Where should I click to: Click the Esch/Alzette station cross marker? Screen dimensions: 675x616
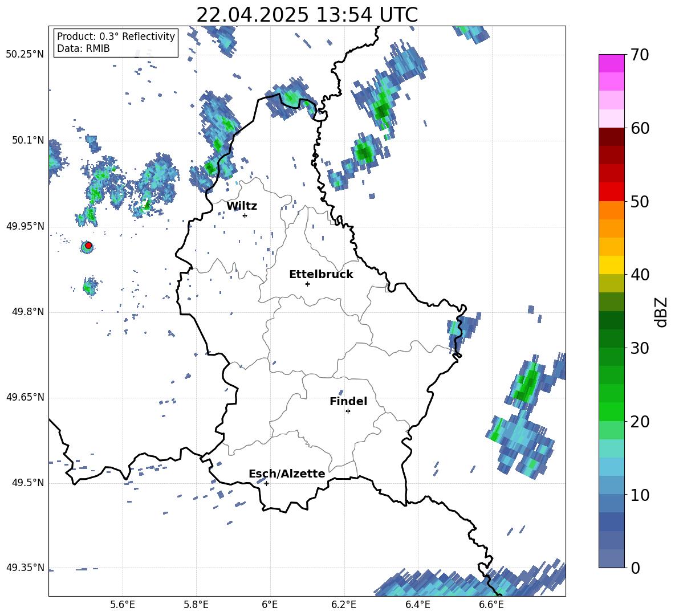[266, 483]
